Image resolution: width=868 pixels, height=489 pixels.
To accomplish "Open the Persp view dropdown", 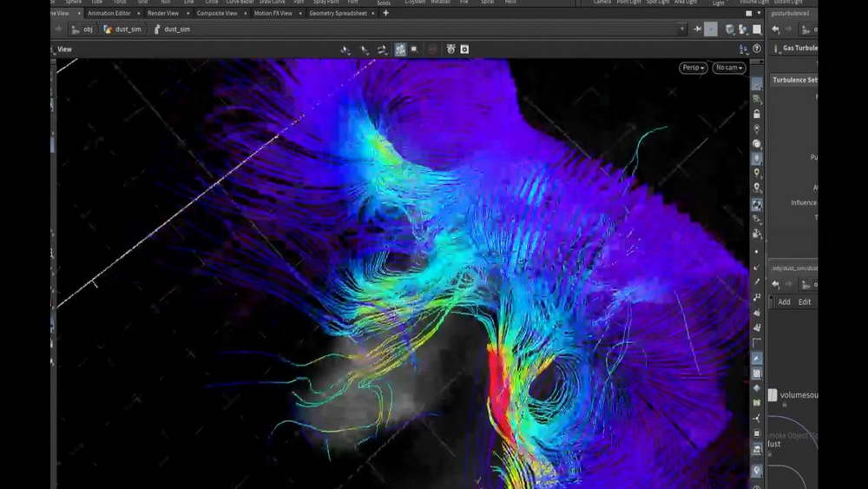I will click(x=693, y=68).
